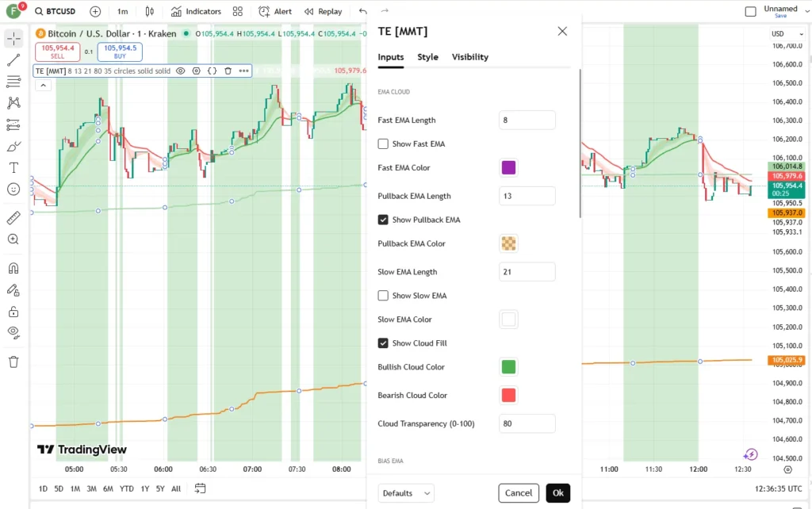Image resolution: width=812 pixels, height=509 pixels.
Task: Lock all drawing tools
Action: tap(14, 312)
